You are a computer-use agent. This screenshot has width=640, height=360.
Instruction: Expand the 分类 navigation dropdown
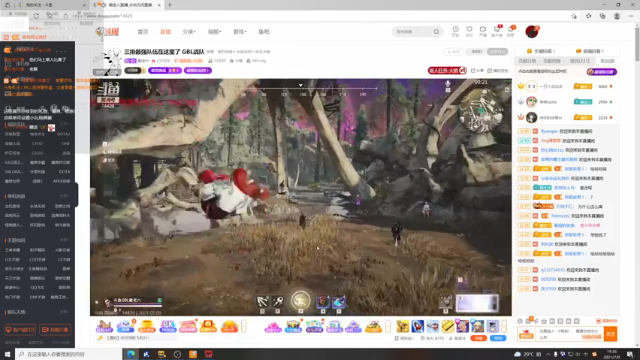coord(189,32)
